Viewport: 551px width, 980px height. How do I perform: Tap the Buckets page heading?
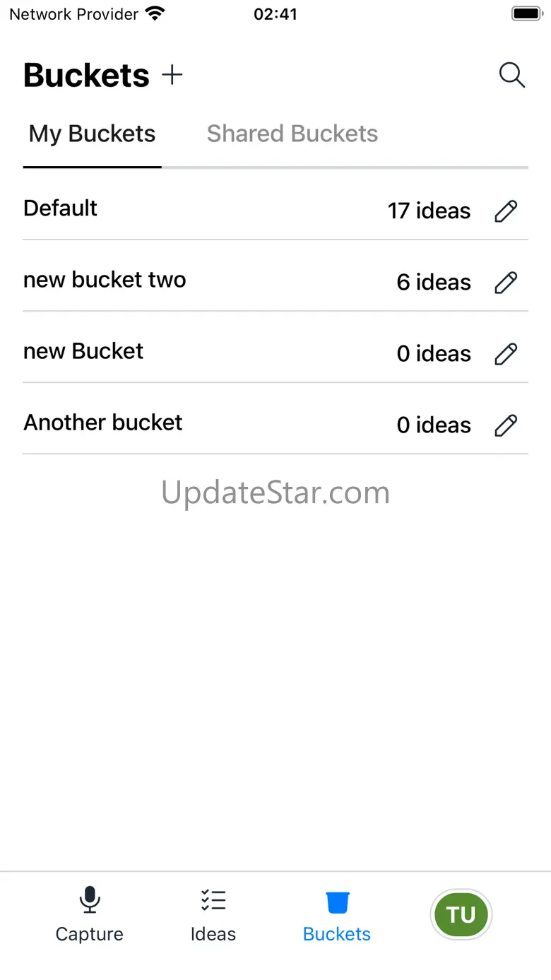(x=86, y=75)
